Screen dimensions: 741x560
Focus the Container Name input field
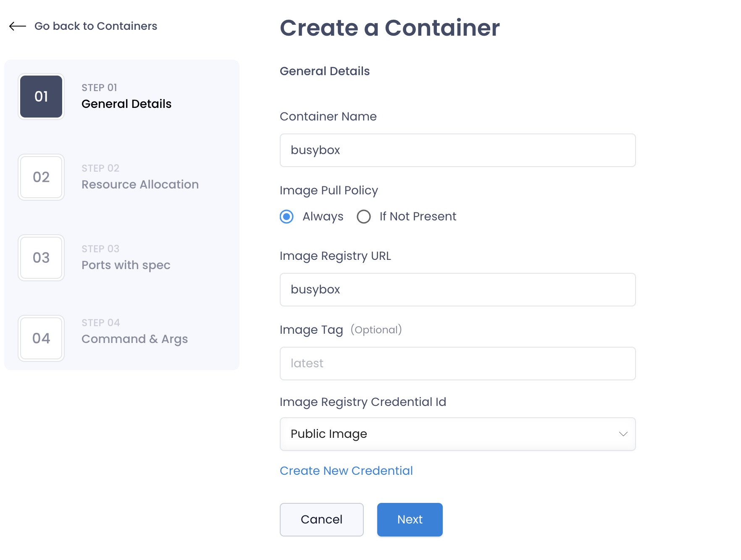(457, 150)
